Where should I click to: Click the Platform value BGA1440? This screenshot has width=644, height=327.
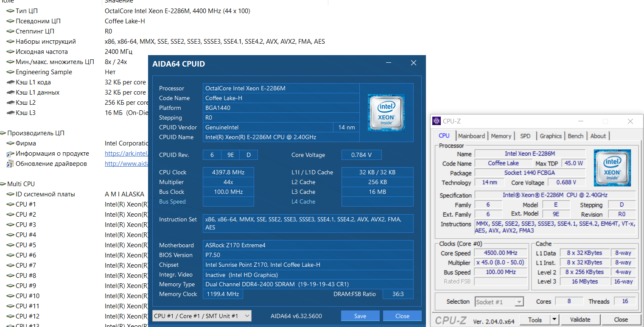[x=281, y=108]
